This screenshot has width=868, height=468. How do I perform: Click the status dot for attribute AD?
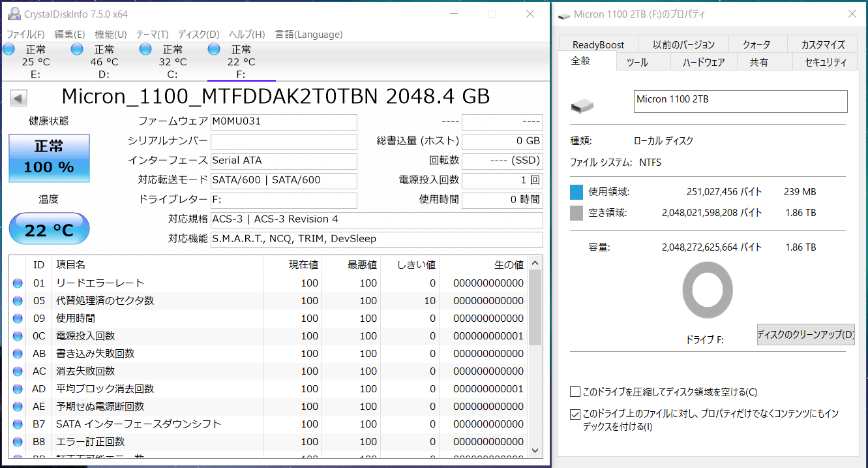(x=18, y=389)
